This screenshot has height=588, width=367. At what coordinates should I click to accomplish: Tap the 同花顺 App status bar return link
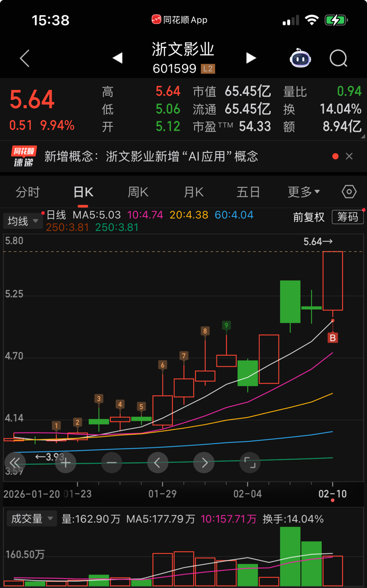coord(180,20)
